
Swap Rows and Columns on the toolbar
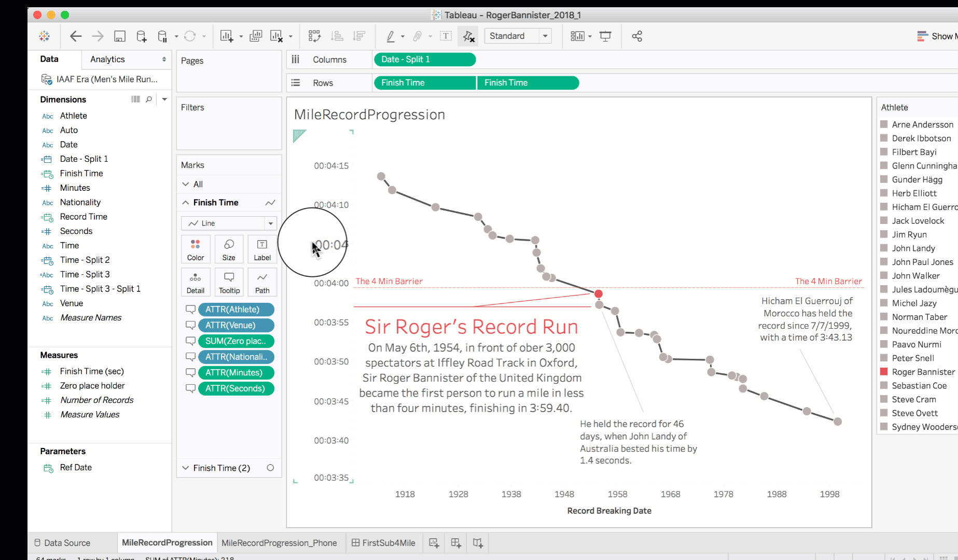314,36
